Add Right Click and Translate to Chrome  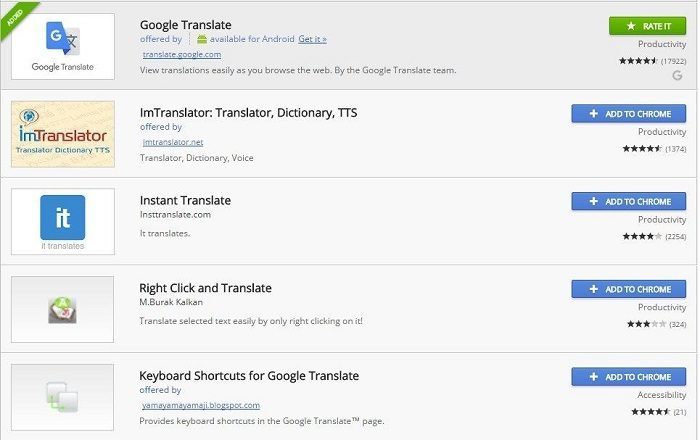coord(629,289)
